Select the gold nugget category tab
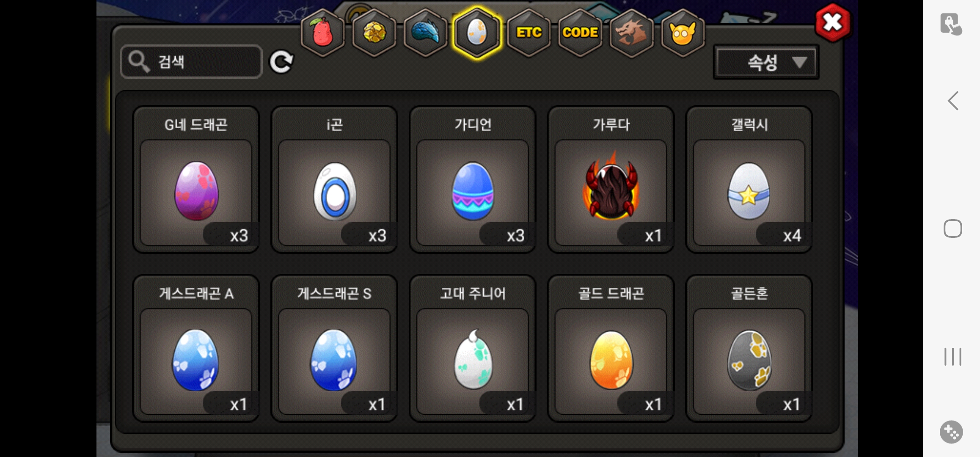Viewport: 980px width, 457px height. point(374,33)
